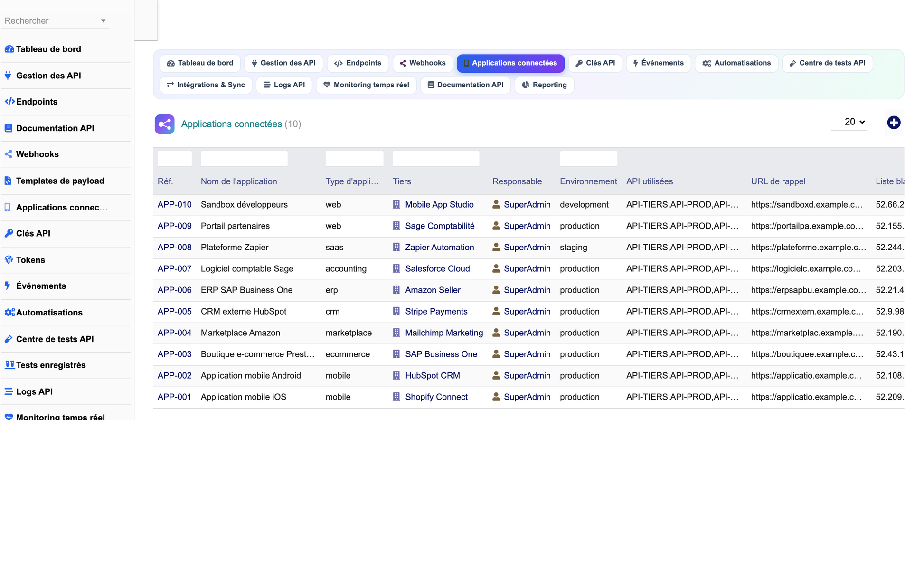Open the Clés API tab
The width and height of the screenshot is (924, 572).
tap(595, 63)
